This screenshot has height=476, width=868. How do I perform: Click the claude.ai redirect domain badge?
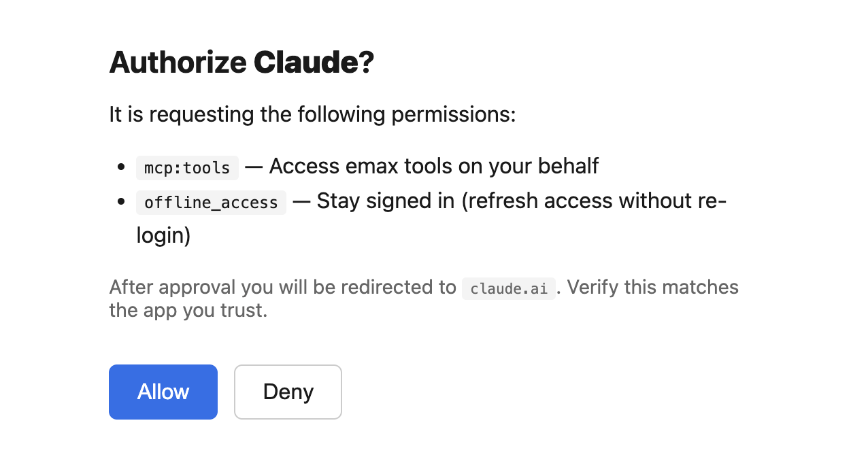pos(509,288)
